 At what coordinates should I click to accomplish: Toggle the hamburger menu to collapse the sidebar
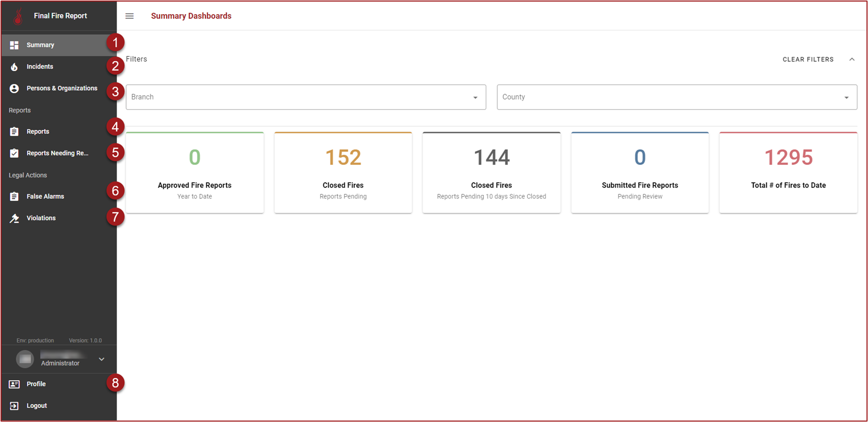(129, 16)
